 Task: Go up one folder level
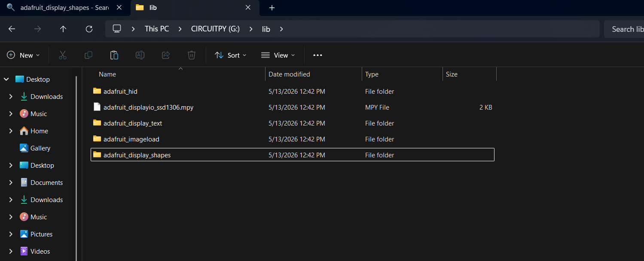[x=63, y=29]
